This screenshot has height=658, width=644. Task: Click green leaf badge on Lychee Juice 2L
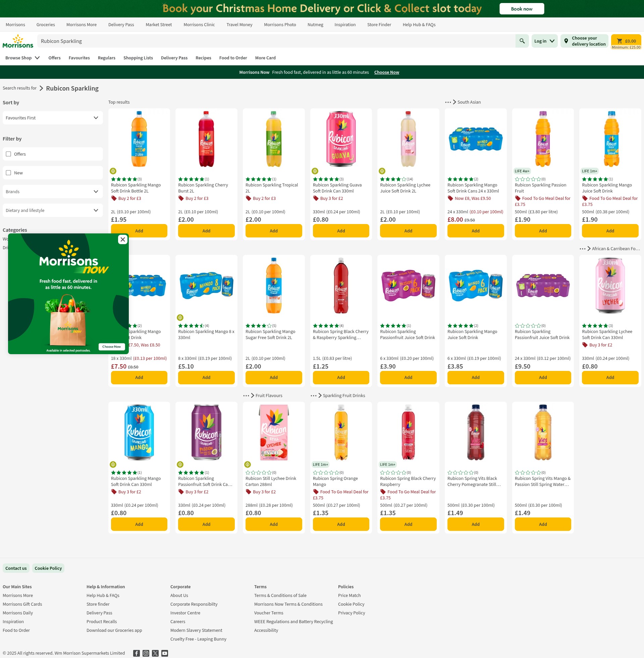coord(382,171)
